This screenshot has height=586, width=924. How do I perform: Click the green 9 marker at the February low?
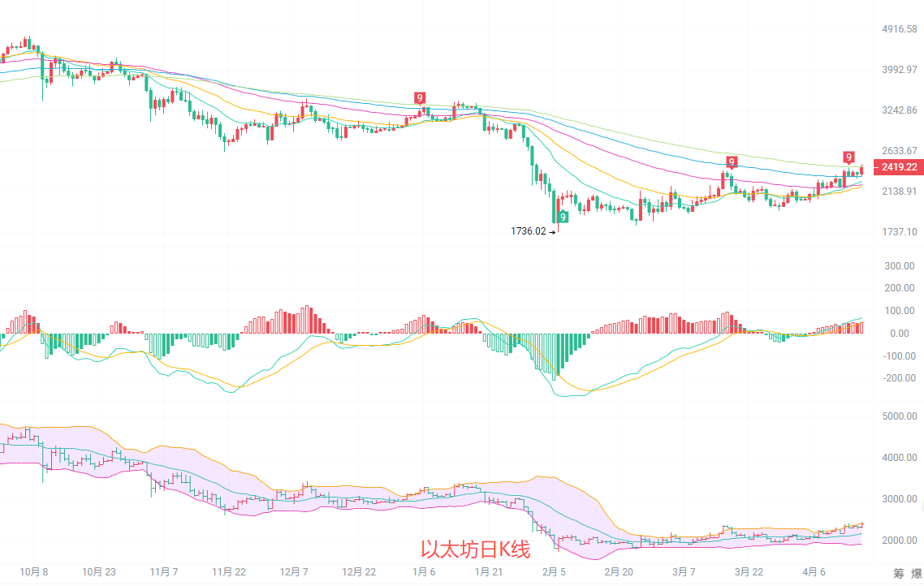click(x=561, y=217)
